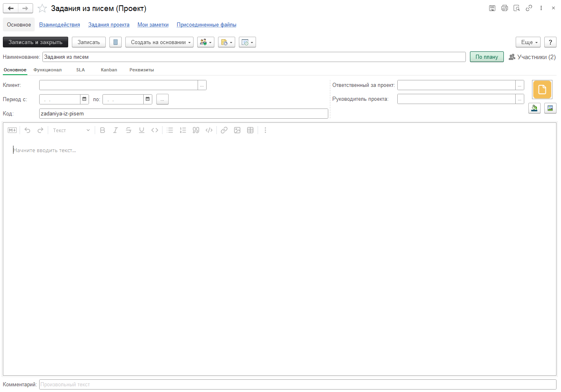Viewport: 561px width, 392px height.
Task: Insert a hyperlink in editor
Action: click(224, 130)
